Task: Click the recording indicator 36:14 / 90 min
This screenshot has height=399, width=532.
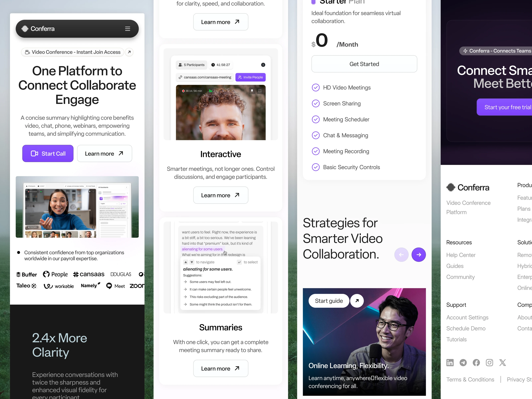Action: [x=192, y=91]
